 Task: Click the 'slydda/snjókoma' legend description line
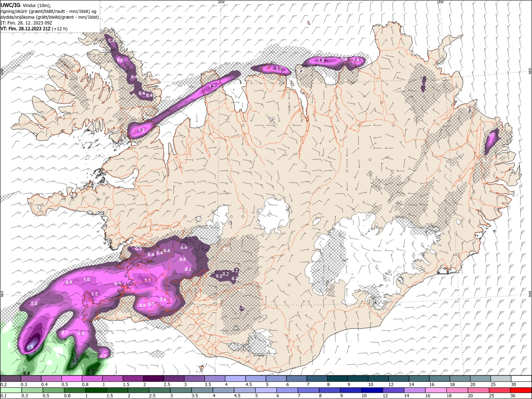tap(49, 17)
